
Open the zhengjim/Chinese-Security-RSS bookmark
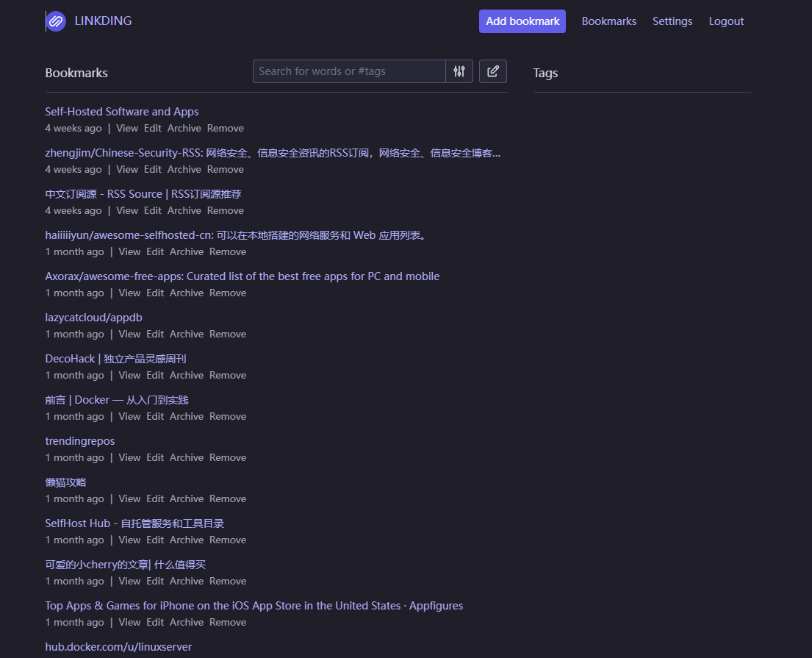pos(273,153)
